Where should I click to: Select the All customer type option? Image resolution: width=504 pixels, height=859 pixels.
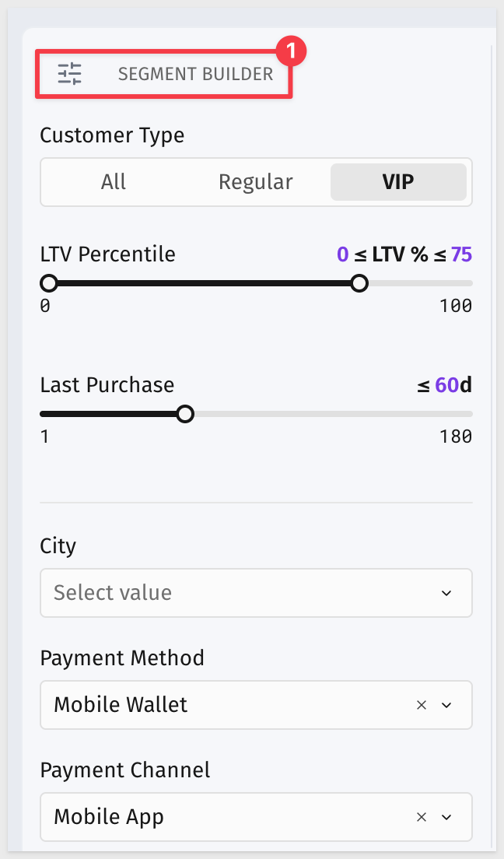[114, 182]
